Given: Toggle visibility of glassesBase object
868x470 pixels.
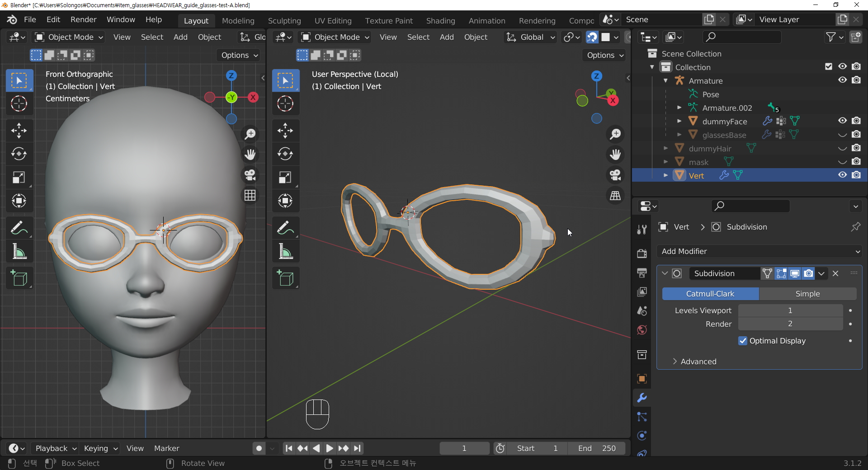Looking at the screenshot, I should [x=842, y=134].
